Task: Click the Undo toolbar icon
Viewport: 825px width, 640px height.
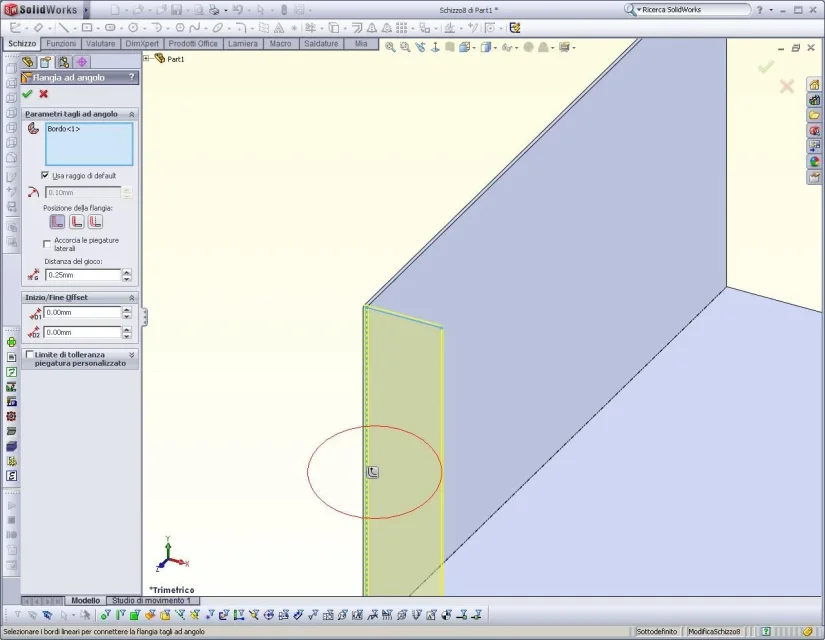Action: (237, 10)
